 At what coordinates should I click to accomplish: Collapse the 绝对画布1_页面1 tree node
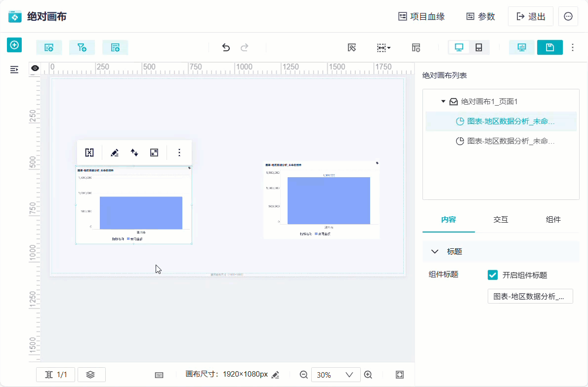[443, 101]
